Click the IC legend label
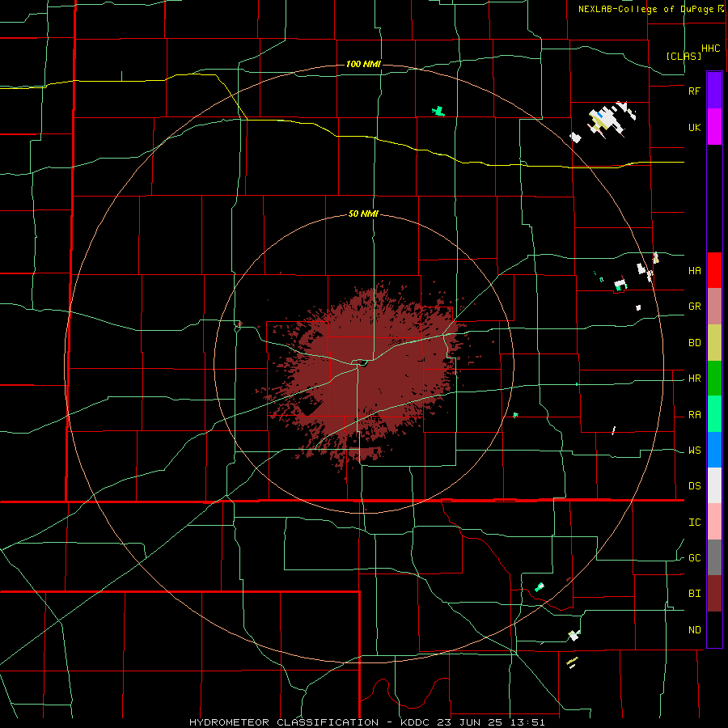The width and height of the screenshot is (728, 728). (x=694, y=523)
